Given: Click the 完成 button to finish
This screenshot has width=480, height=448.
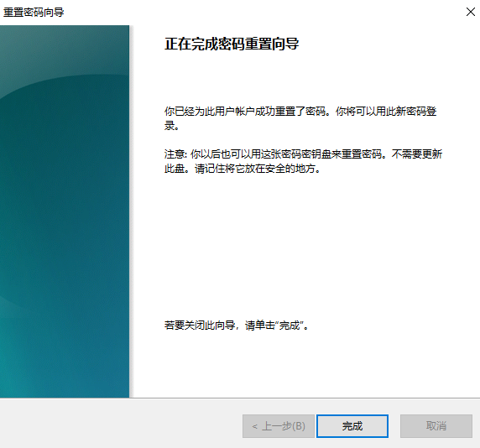Looking at the screenshot, I should pos(352,426).
